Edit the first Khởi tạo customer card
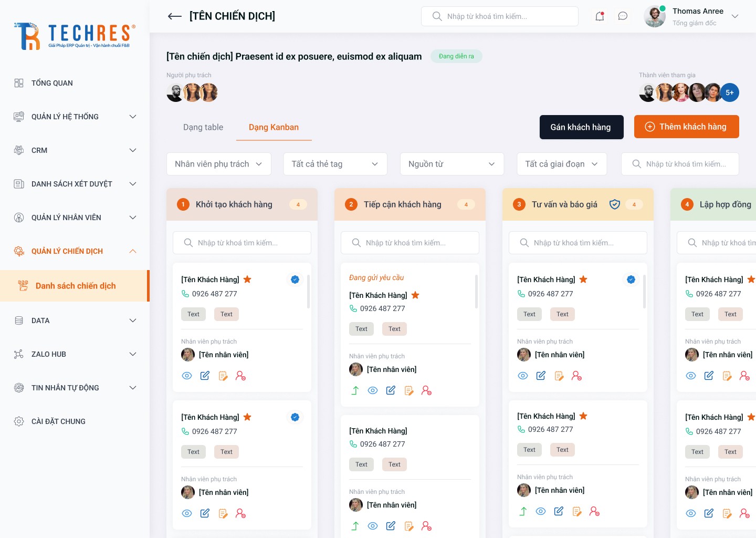756x538 pixels. [205, 376]
